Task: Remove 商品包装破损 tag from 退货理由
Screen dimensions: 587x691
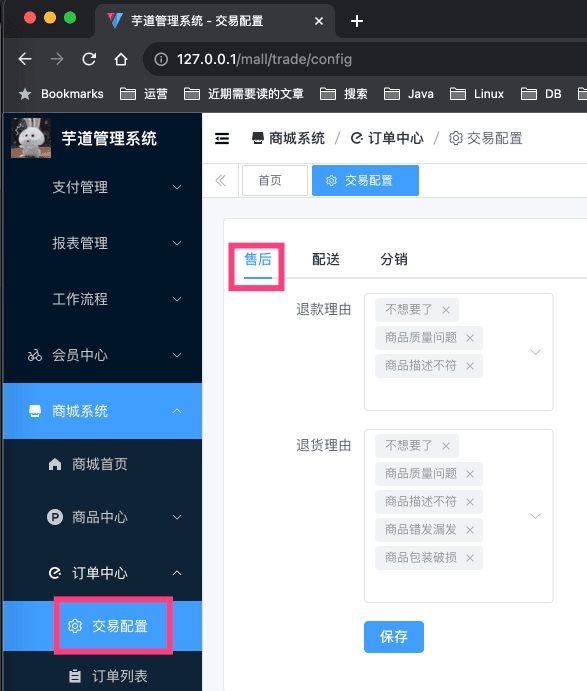Action: pyautogui.click(x=470, y=558)
